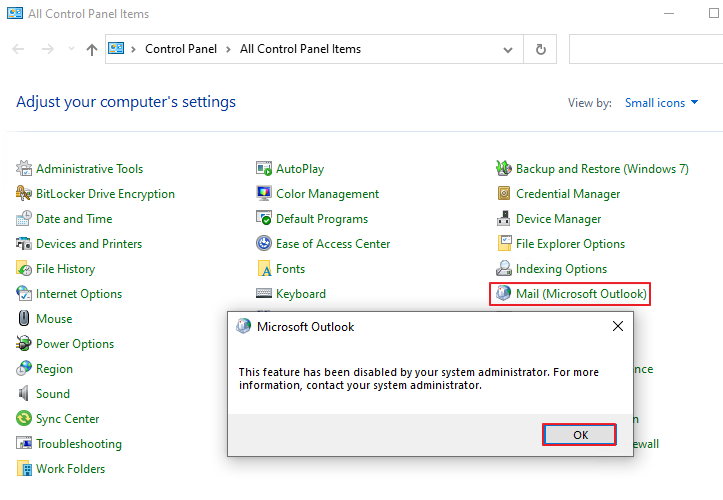Screen dimensions: 723x500
Task: Click the Mouse icon
Action: coord(24,318)
